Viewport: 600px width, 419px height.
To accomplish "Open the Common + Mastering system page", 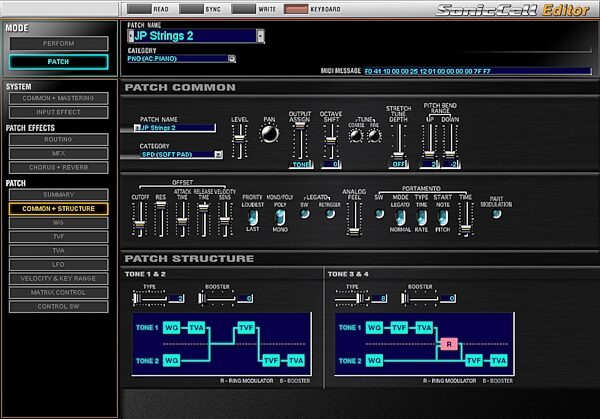I will pyautogui.click(x=59, y=98).
